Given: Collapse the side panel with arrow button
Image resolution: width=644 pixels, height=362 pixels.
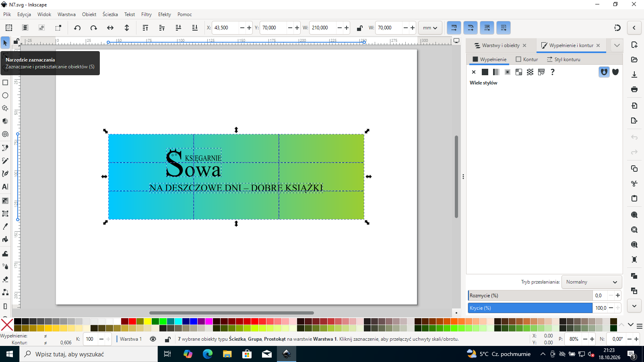Looking at the screenshot, I should pos(634,28).
